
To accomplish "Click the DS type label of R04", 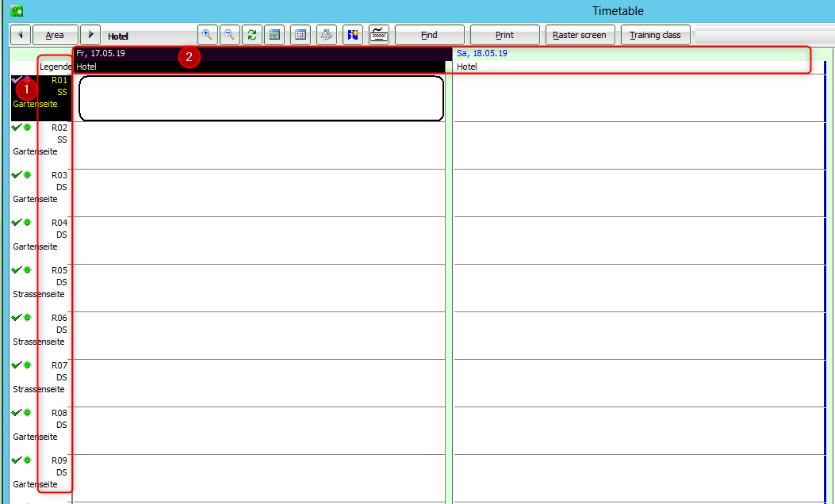I will pyautogui.click(x=62, y=235).
